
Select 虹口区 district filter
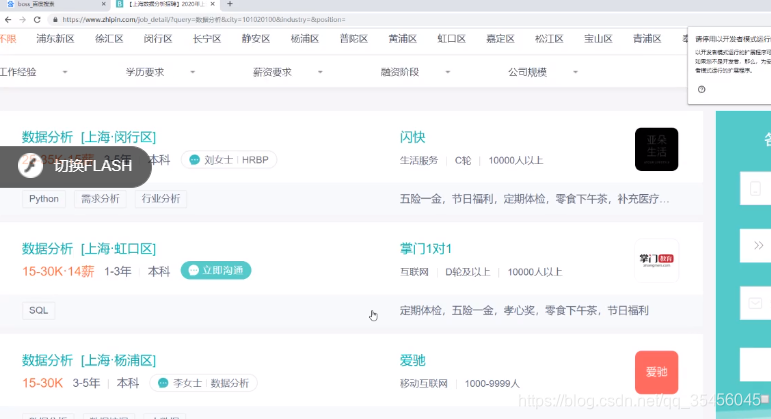(451, 39)
